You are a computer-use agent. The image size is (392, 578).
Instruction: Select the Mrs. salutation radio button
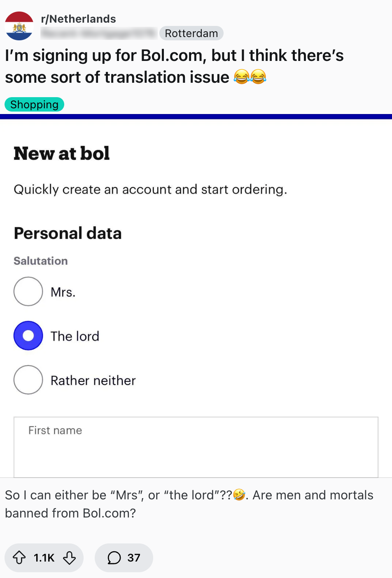tap(28, 291)
